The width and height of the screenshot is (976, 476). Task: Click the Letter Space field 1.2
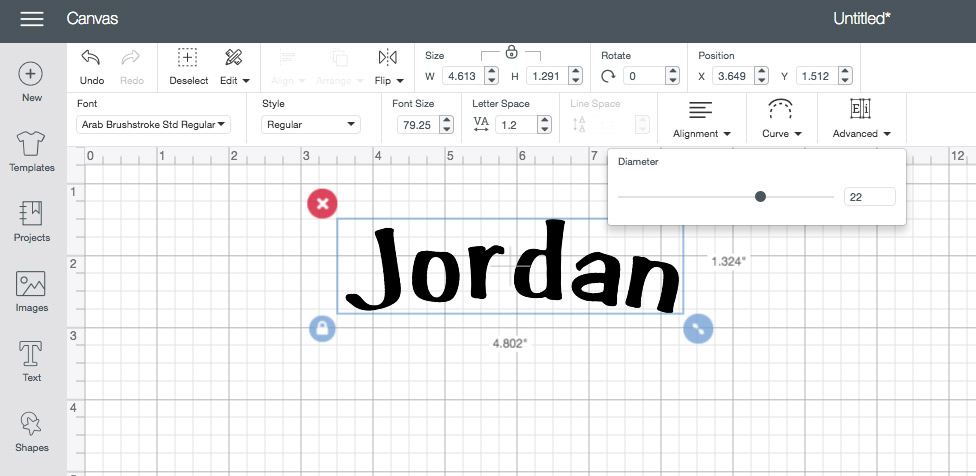[x=516, y=124]
